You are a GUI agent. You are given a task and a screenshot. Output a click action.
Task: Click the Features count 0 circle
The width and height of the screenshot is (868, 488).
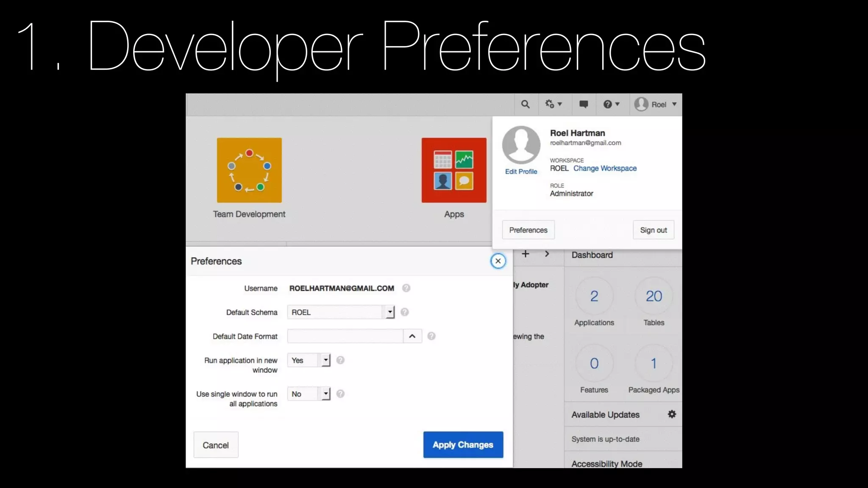click(x=594, y=363)
